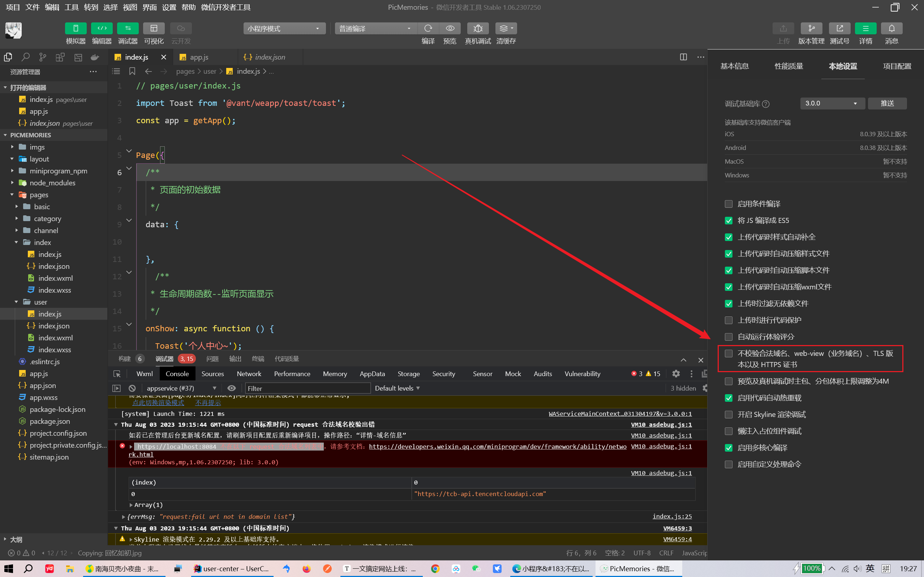Click the 编译 compile refresh icon
This screenshot has width=924, height=577.
coord(428,28)
